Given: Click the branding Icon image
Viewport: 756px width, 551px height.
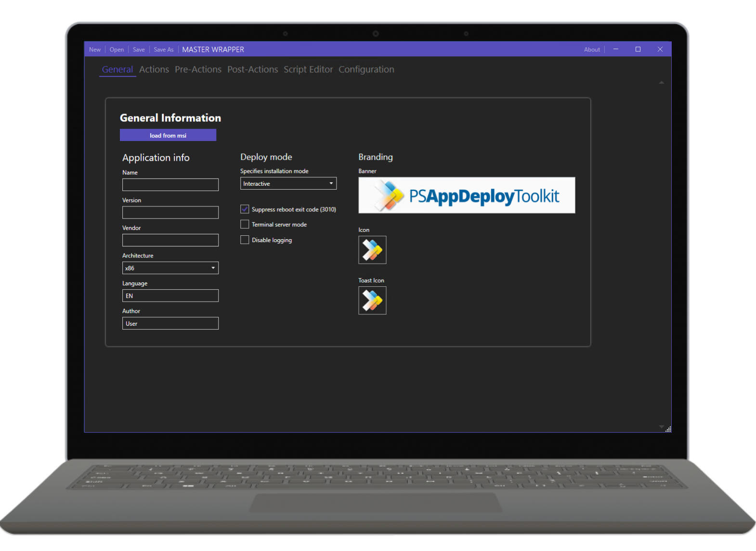Looking at the screenshot, I should pyautogui.click(x=372, y=250).
